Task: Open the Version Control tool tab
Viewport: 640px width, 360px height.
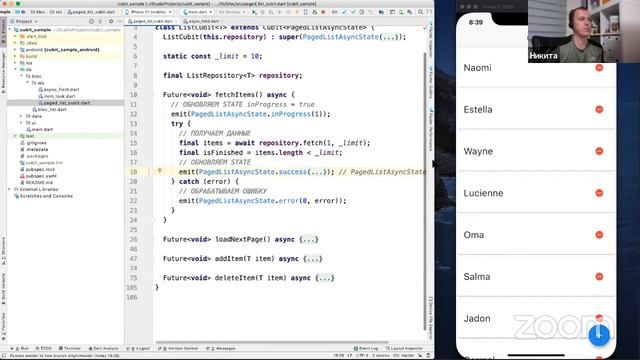Action: [178, 348]
